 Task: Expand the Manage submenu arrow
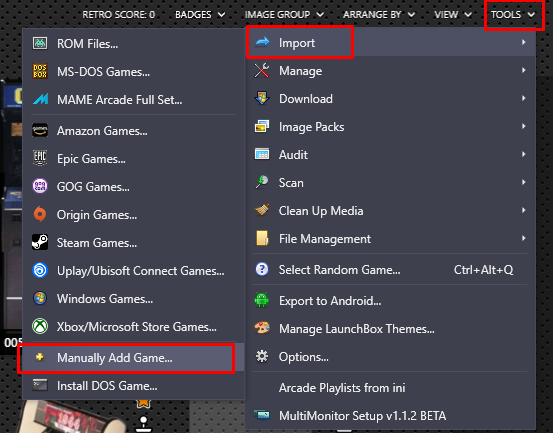click(x=524, y=71)
